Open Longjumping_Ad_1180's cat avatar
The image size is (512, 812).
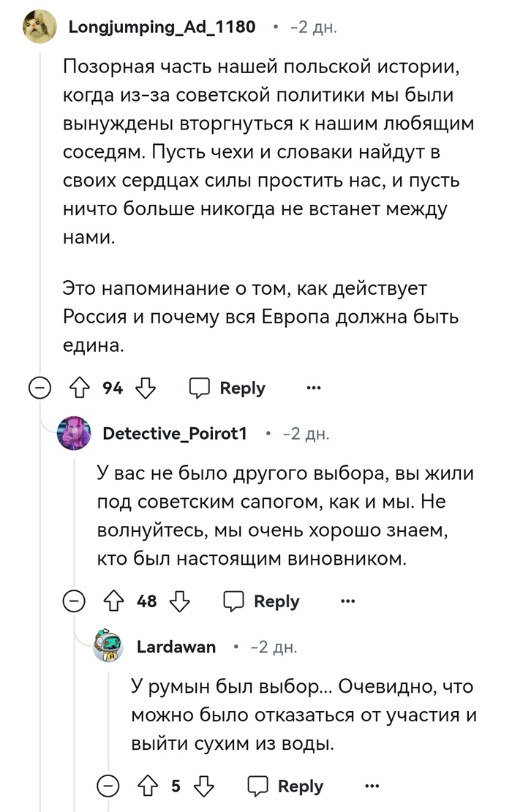(x=39, y=28)
